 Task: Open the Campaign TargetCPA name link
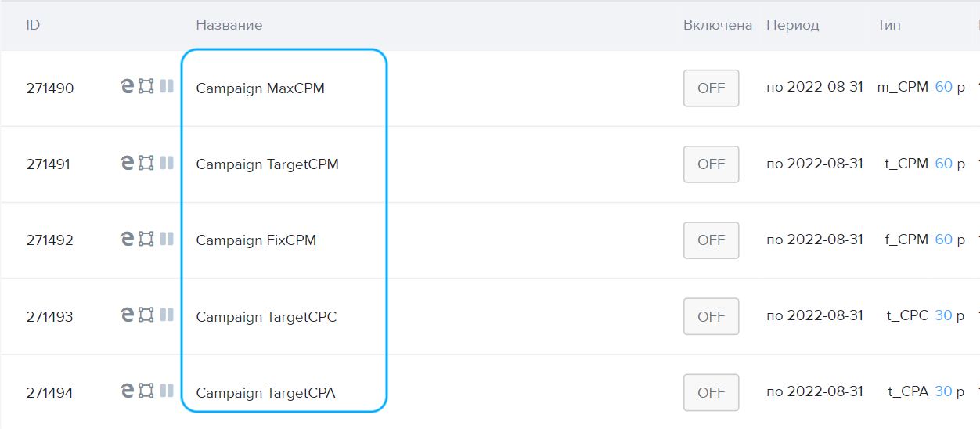(265, 393)
